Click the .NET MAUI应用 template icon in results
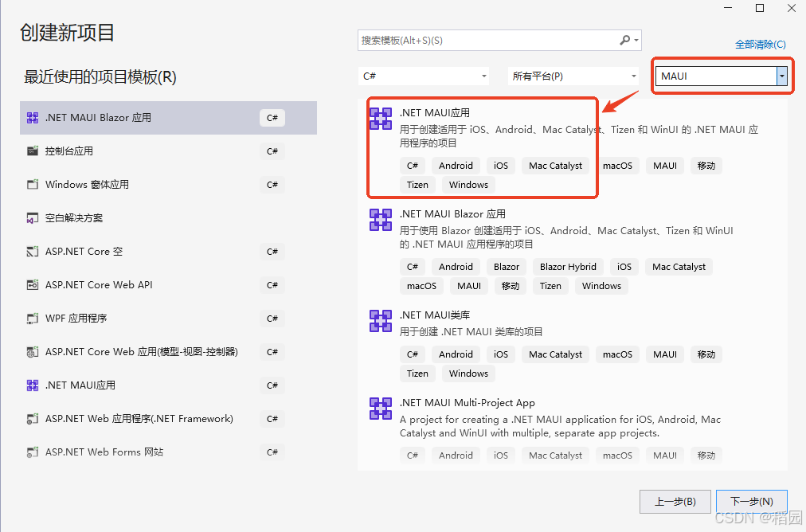 (381, 119)
